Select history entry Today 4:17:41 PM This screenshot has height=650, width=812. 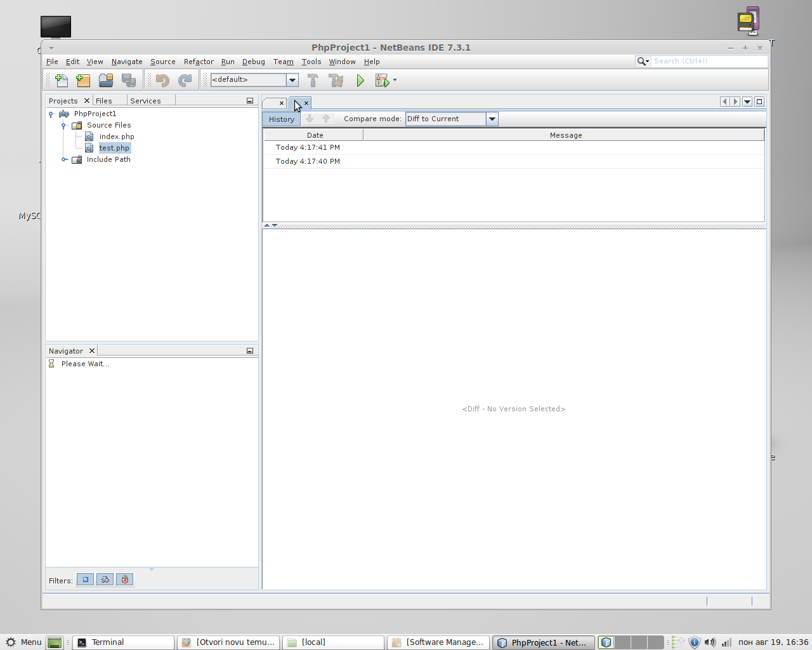(x=514, y=147)
